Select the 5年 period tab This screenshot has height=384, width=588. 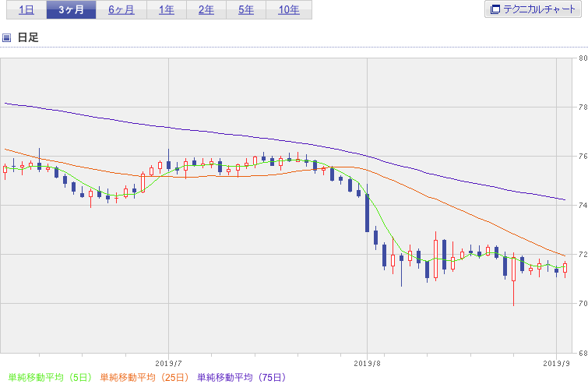coord(246,10)
